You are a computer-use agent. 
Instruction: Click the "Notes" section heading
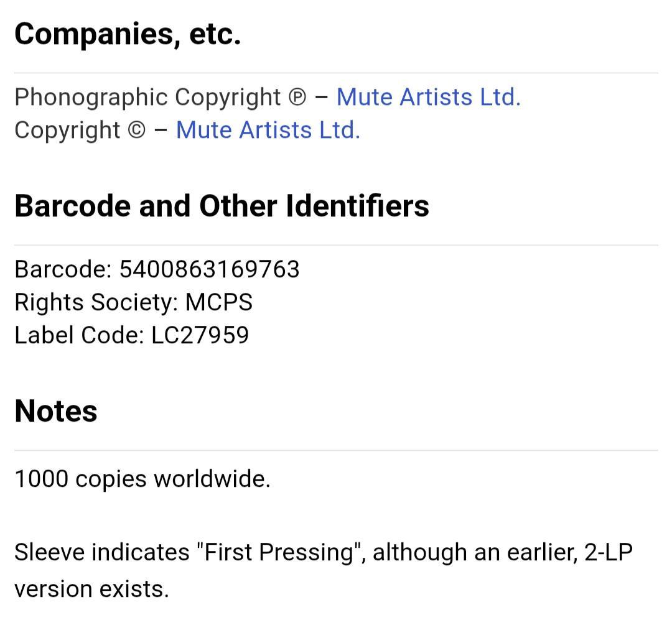56,411
